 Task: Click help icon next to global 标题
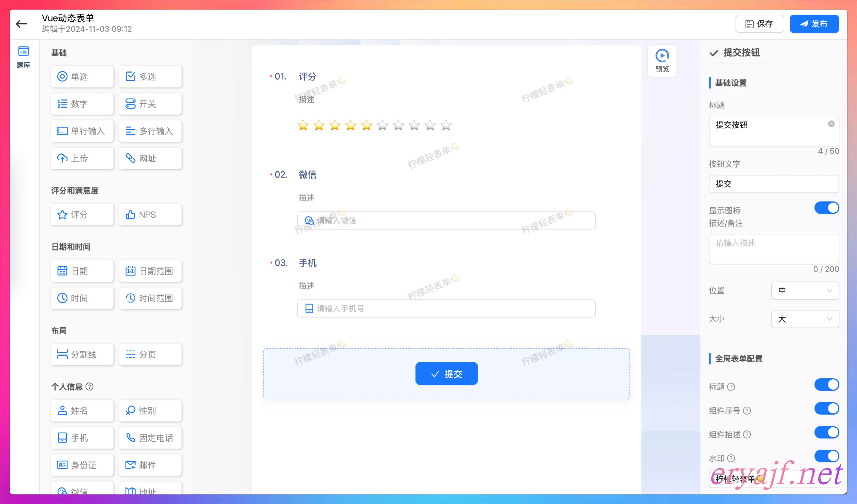click(x=731, y=387)
